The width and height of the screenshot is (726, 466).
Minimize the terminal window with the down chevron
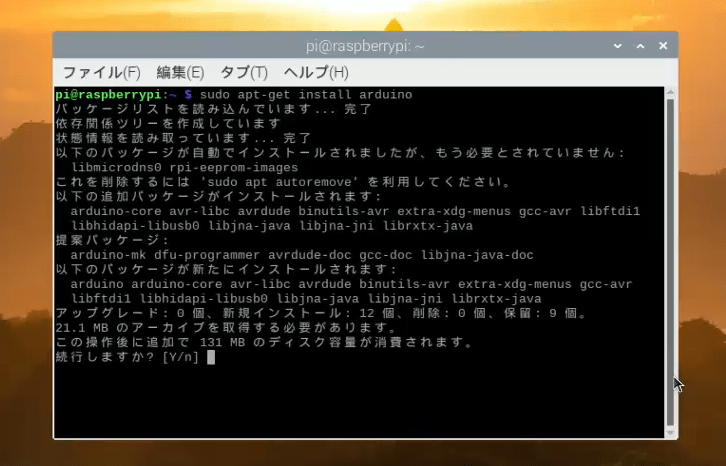coord(617,46)
